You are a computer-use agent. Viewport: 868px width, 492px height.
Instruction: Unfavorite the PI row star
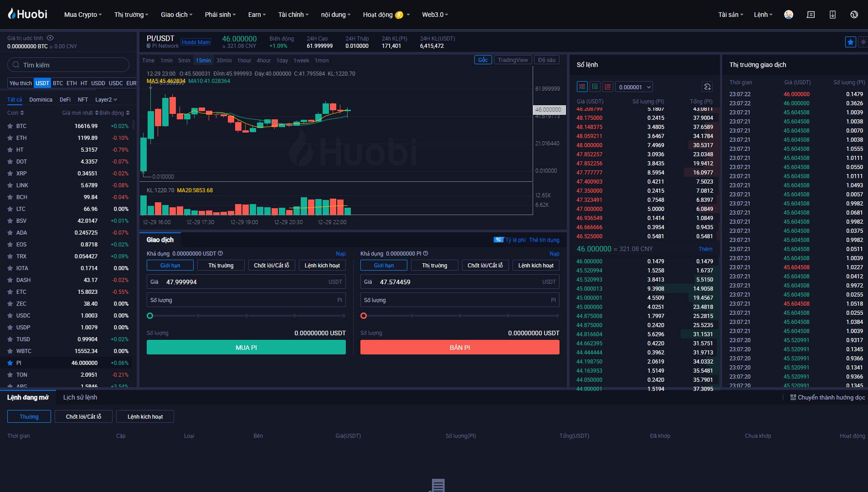click(10, 363)
